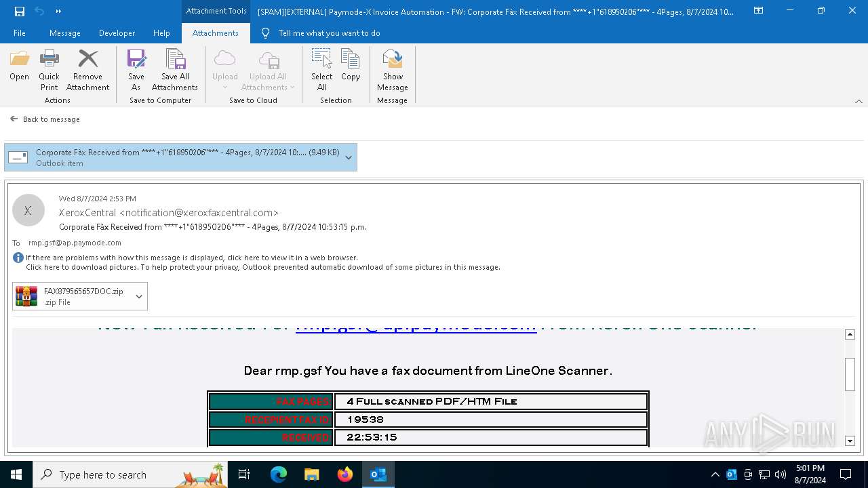Viewport: 868px width, 488px height.
Task: Open network status tray icon
Action: 764,474
